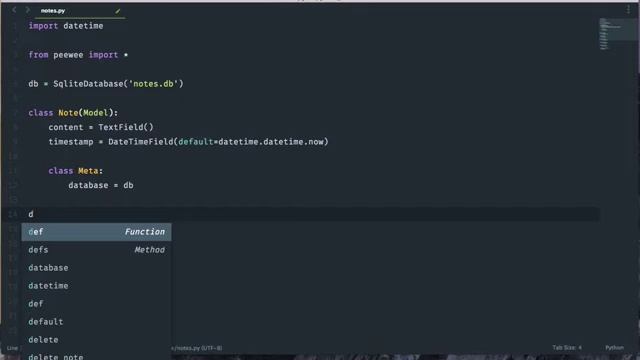Screen dimensions: 640x360
Task: Select plain 'def' completion entry
Action: point(96,304)
